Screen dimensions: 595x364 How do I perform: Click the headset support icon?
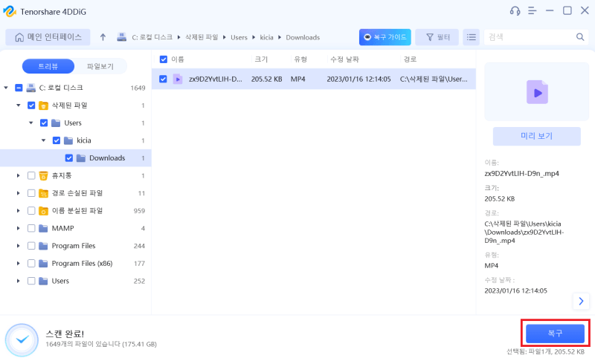pyautogui.click(x=515, y=11)
